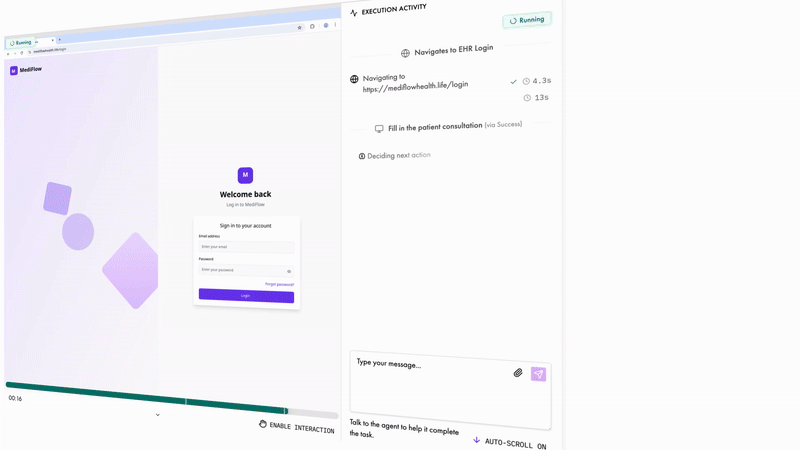Toggle password visibility eye icon
Image resolution: width=800 pixels, height=450 pixels.
(x=289, y=271)
